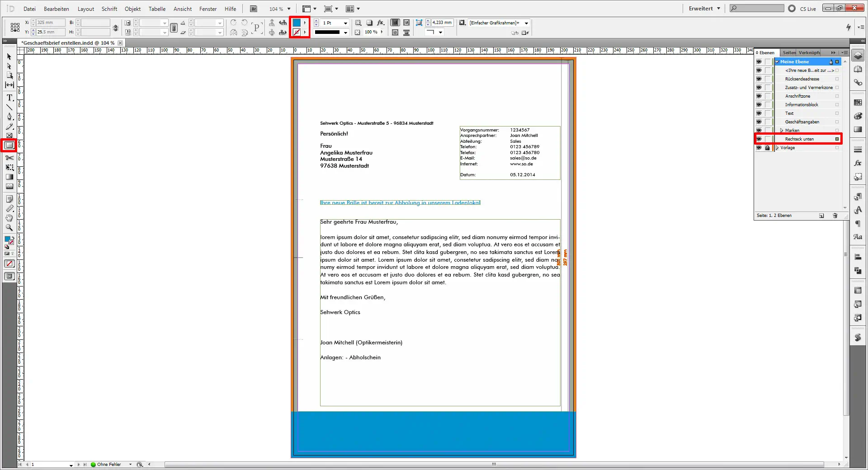The height and width of the screenshot is (470, 868).
Task: Click the blue fill color swatch in toolbar
Action: 297,23
